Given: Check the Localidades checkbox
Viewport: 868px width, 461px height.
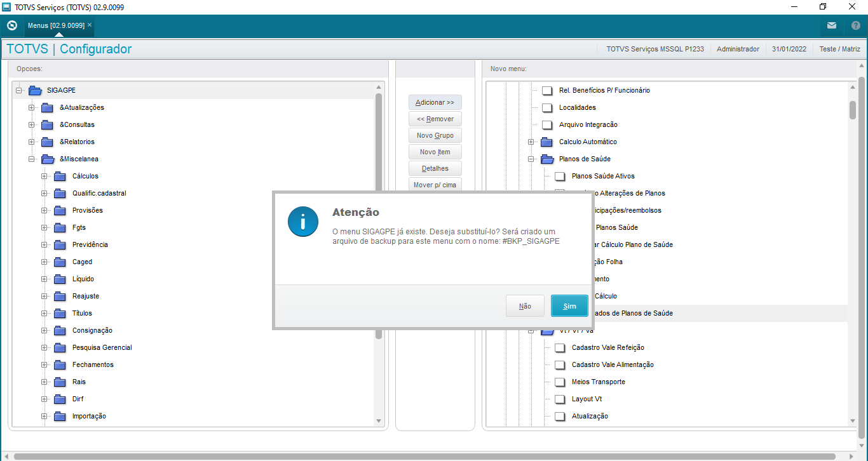Looking at the screenshot, I should (547, 107).
